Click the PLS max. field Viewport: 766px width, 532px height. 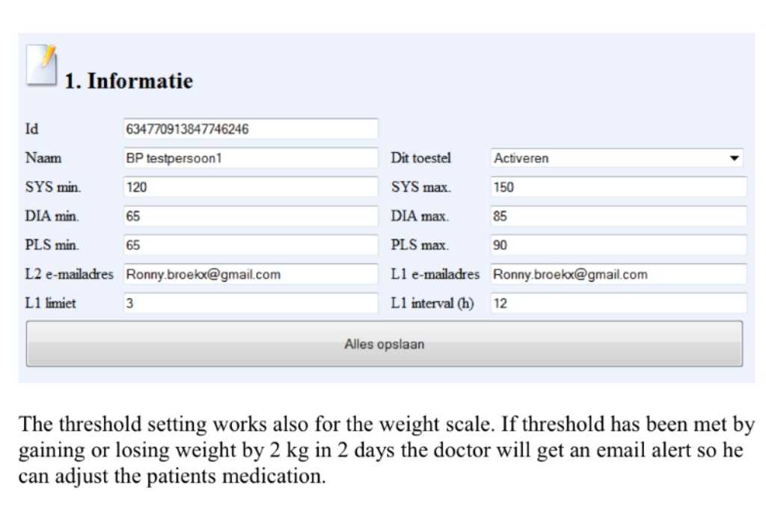point(619,245)
